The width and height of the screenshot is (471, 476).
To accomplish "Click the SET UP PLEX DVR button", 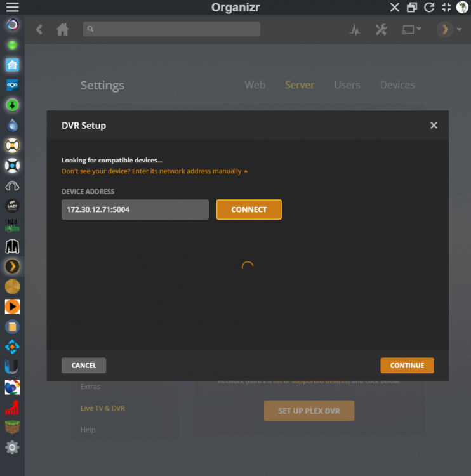I will [309, 411].
